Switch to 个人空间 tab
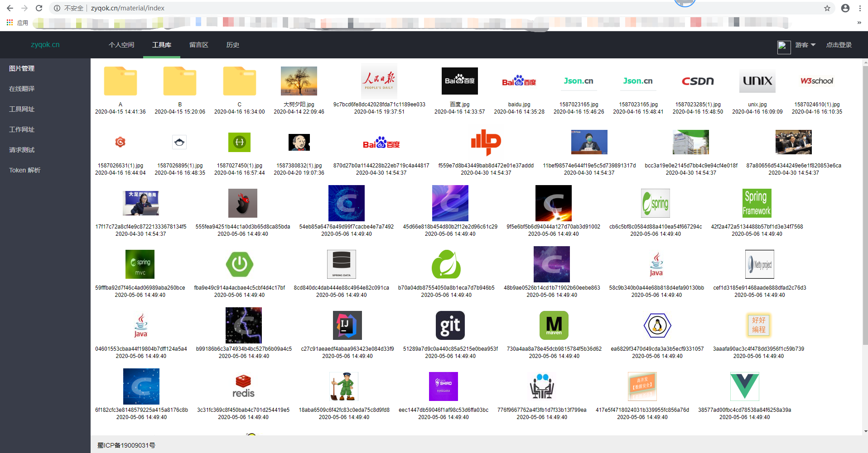The image size is (868, 453). tap(121, 45)
